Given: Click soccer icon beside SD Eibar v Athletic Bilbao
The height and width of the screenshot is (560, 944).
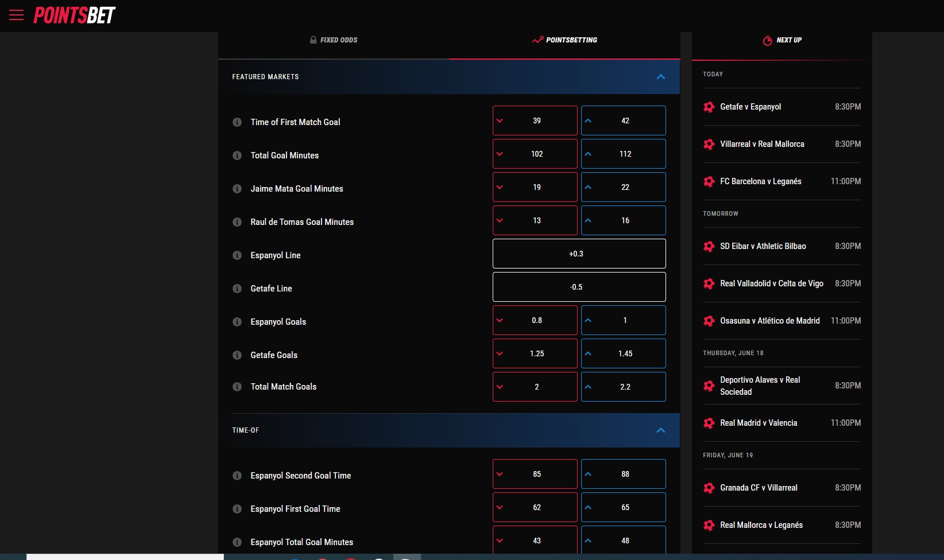Looking at the screenshot, I should [x=709, y=246].
